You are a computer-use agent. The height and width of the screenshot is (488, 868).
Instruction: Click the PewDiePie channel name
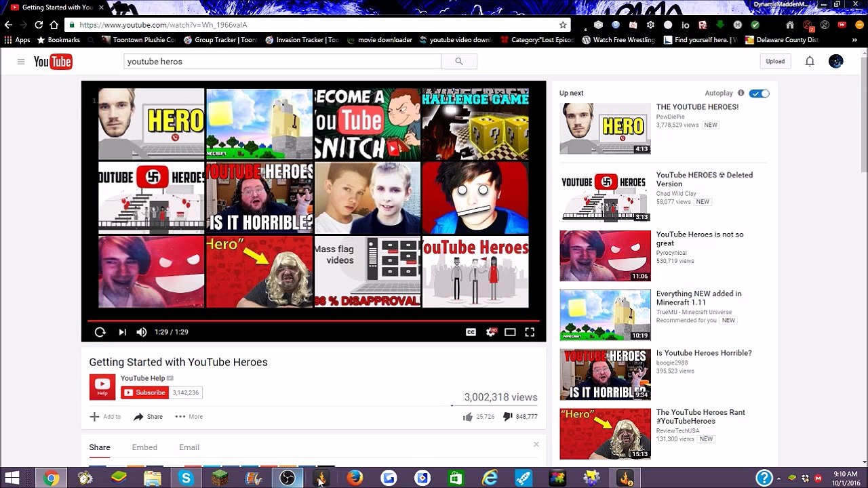tap(671, 117)
